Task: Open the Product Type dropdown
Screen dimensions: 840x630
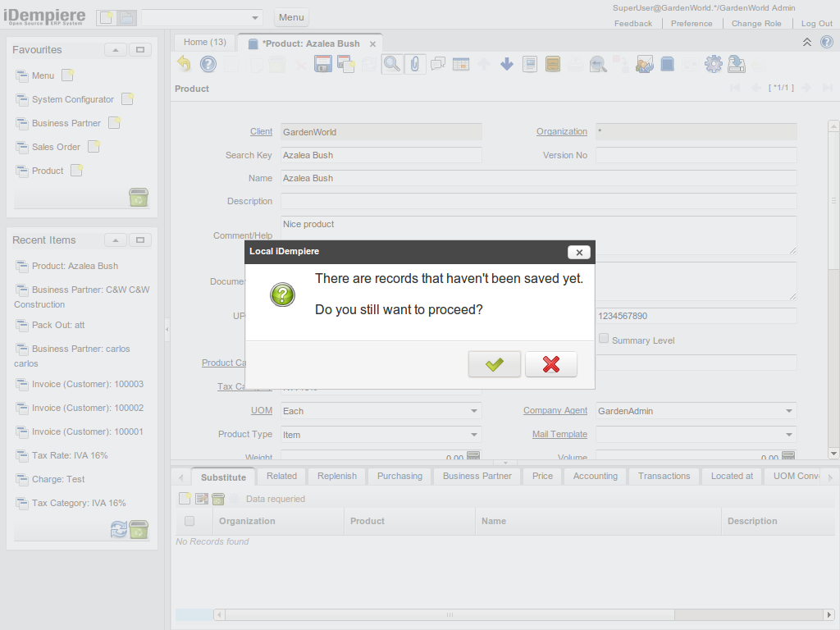Action: 474,435
